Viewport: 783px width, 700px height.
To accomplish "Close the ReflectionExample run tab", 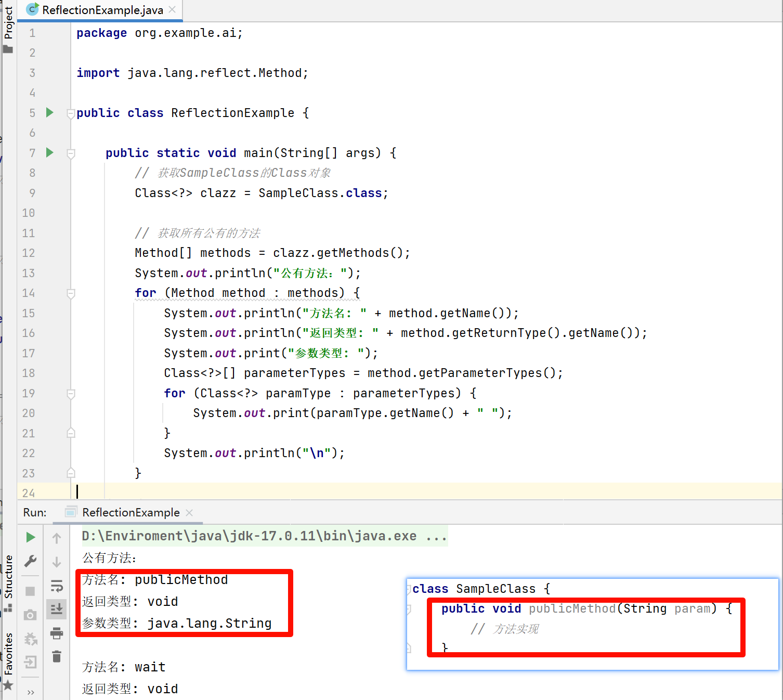I will (x=189, y=513).
